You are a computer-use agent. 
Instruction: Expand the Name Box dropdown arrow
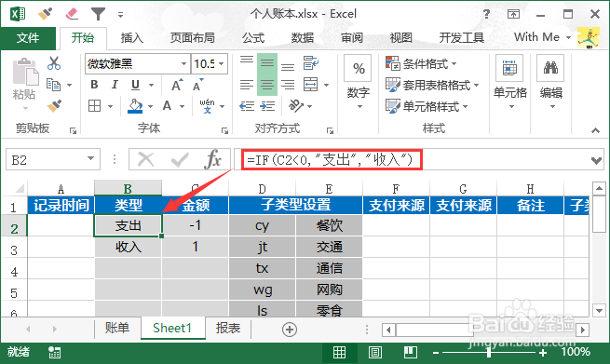pos(90,158)
